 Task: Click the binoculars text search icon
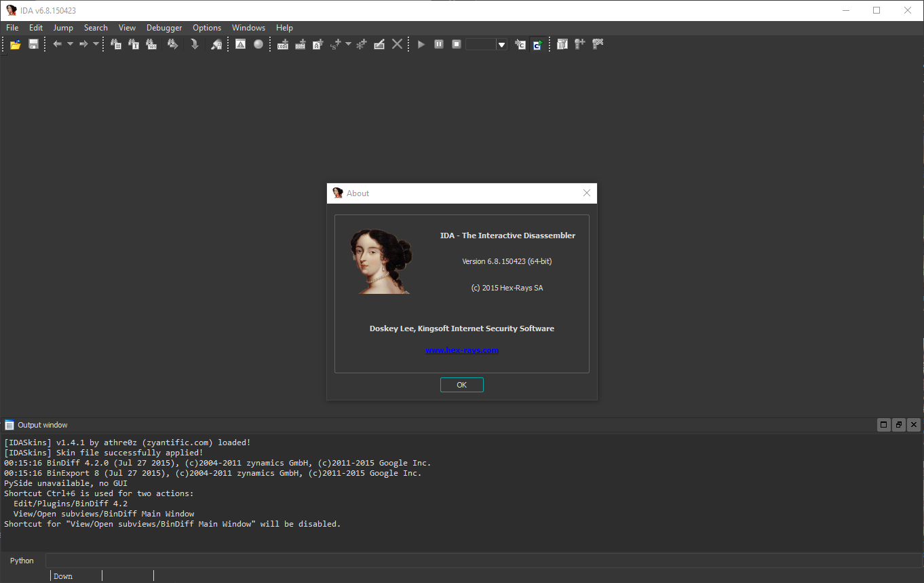134,44
